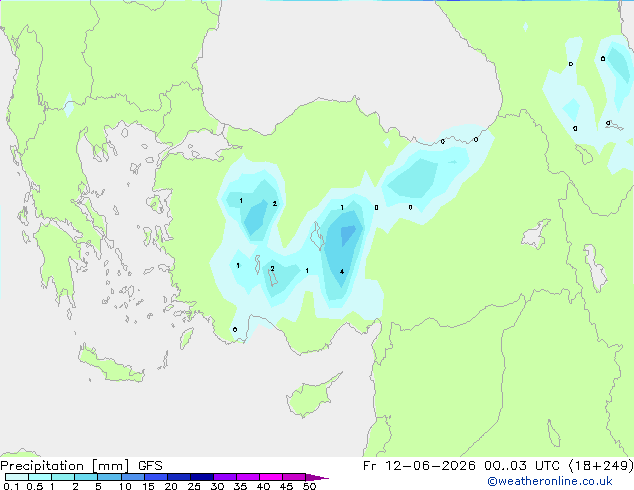Click the '10' legend scale label
The image size is (634, 490).
coord(125,486)
